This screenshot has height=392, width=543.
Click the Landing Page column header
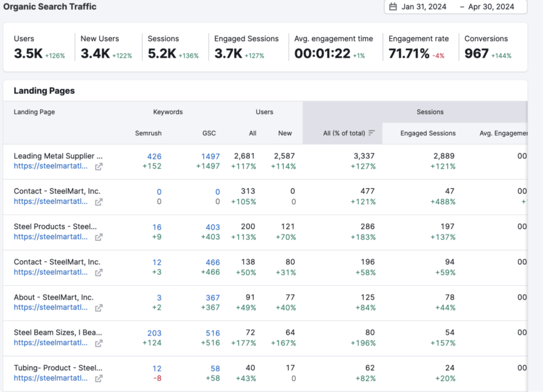[x=34, y=112]
